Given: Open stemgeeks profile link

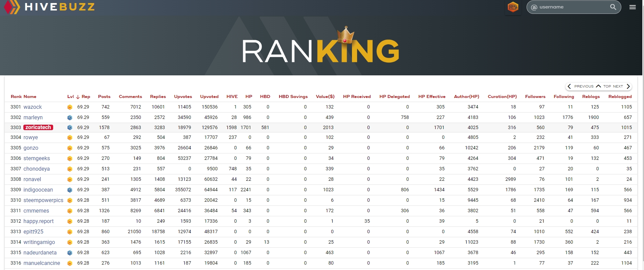Looking at the screenshot, I should pyautogui.click(x=37, y=158).
